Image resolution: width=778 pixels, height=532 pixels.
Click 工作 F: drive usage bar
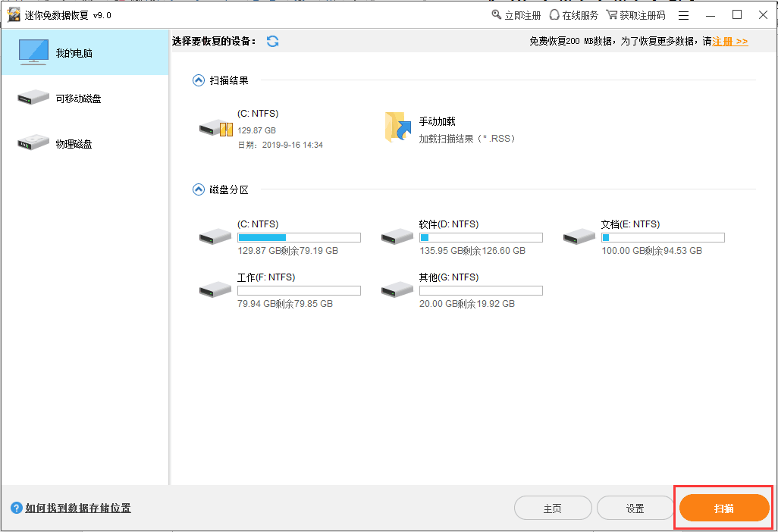pos(300,290)
